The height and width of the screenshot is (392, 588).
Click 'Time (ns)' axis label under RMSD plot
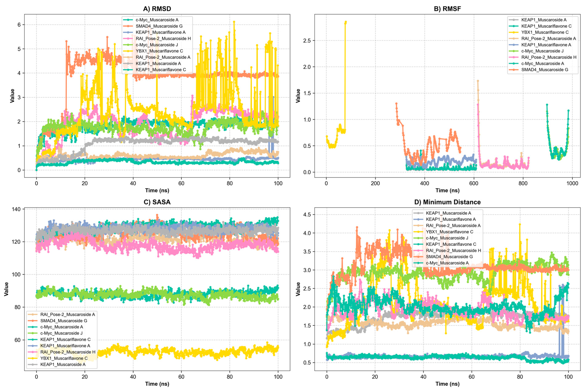coord(157,191)
